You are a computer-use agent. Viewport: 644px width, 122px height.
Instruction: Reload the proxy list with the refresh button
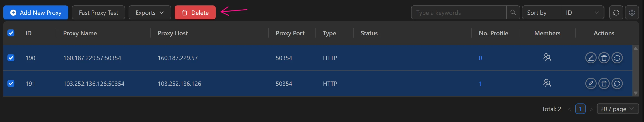616,12
